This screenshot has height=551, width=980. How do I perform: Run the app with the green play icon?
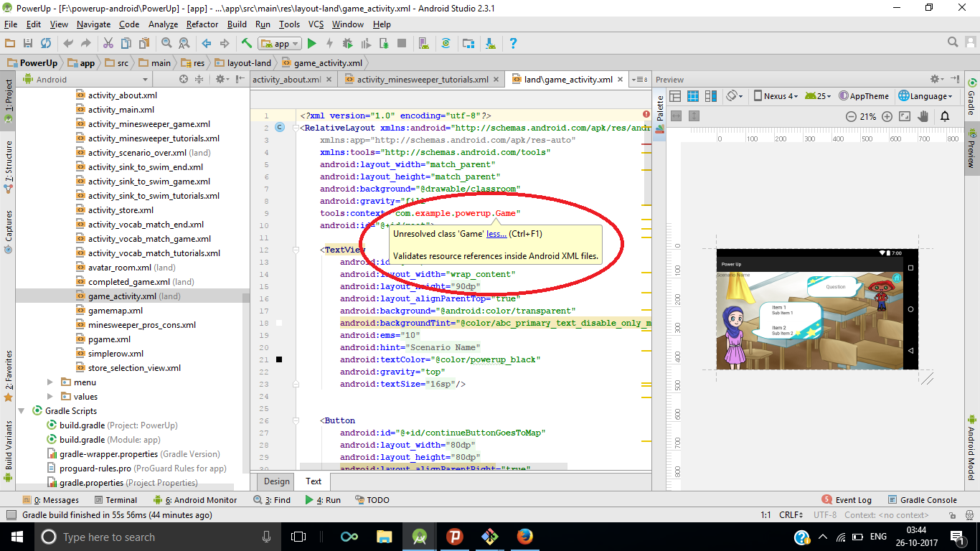pos(311,44)
